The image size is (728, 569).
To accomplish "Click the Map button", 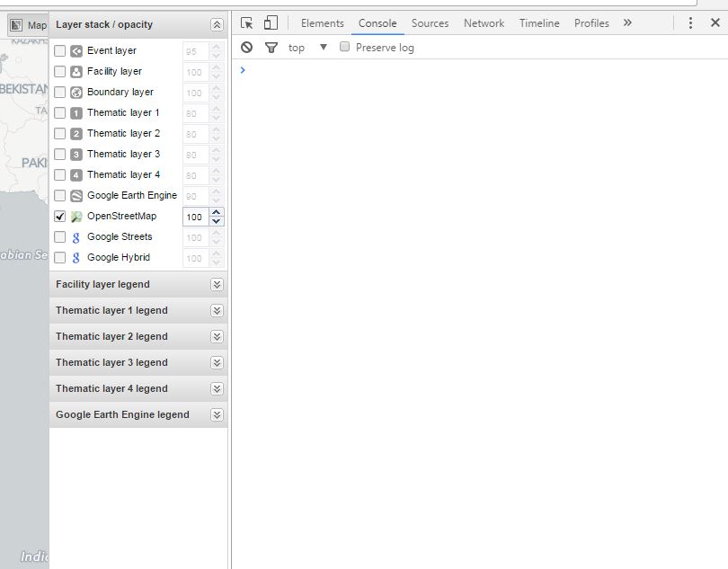I will (28, 25).
